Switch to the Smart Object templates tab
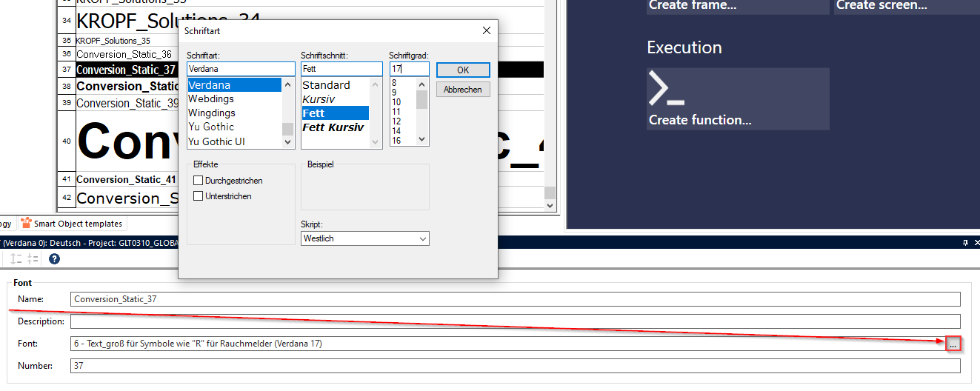This screenshot has width=980, height=391. click(x=77, y=223)
